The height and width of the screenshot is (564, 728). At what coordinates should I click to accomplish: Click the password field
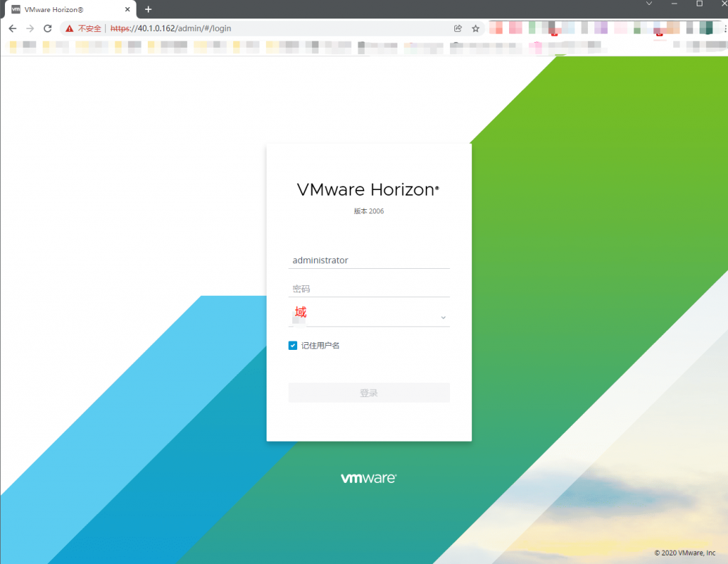pyautogui.click(x=369, y=289)
